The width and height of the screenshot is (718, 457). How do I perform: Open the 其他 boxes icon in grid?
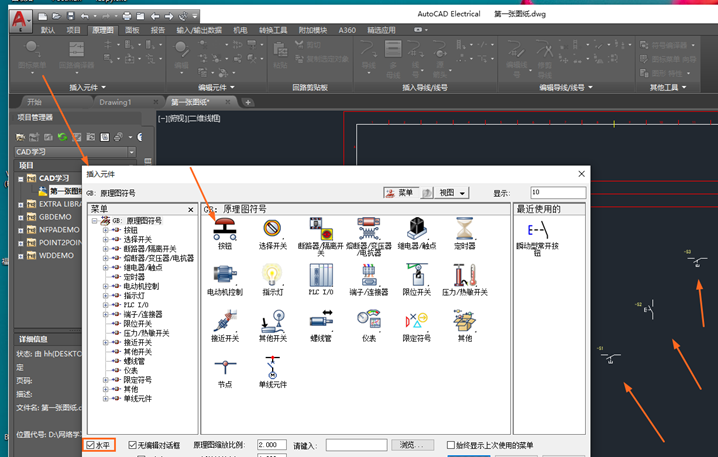point(464,321)
